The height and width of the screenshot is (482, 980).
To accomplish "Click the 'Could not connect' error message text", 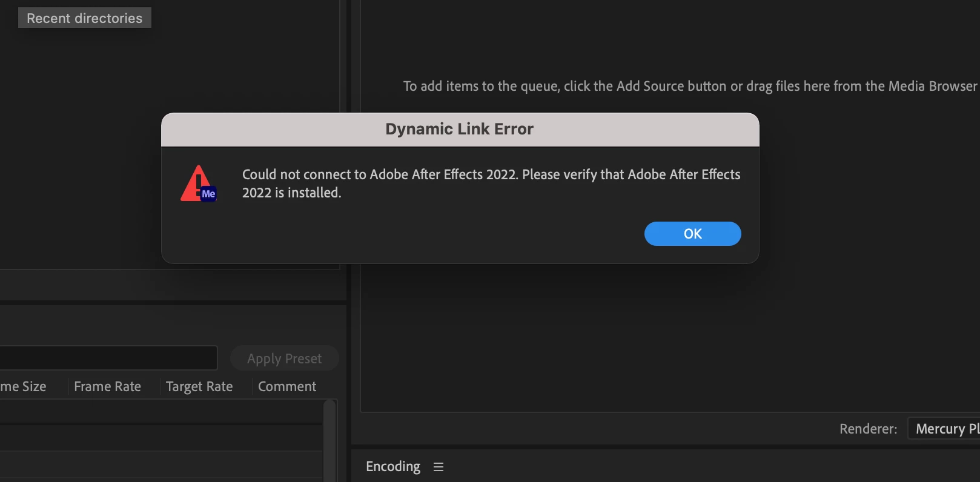I will [491, 183].
